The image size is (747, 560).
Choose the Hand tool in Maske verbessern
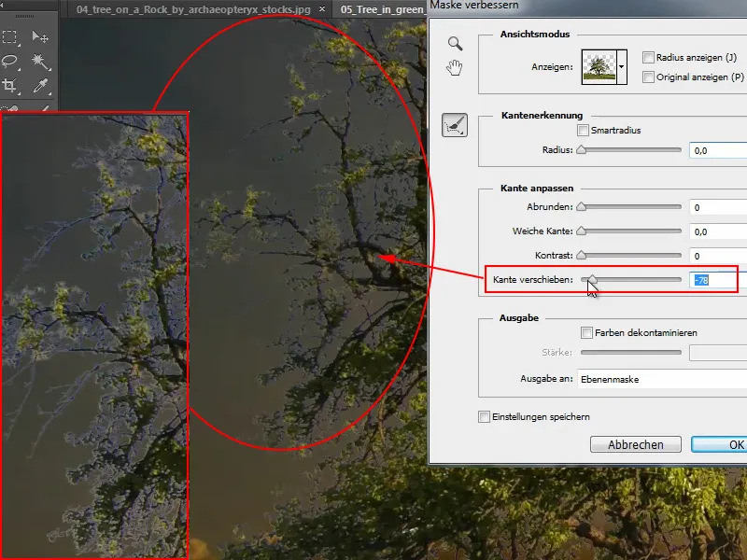[455, 67]
